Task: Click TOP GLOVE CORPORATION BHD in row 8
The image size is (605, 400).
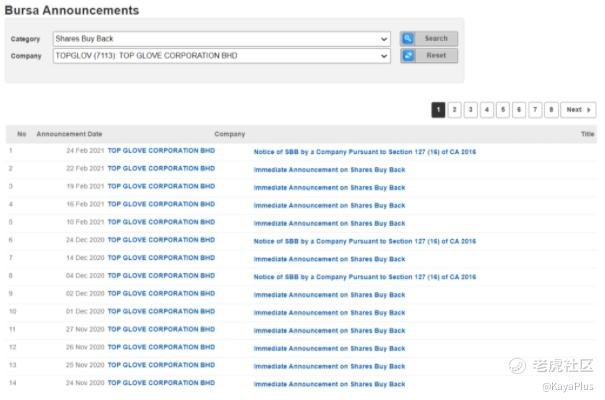Action: 161,275
